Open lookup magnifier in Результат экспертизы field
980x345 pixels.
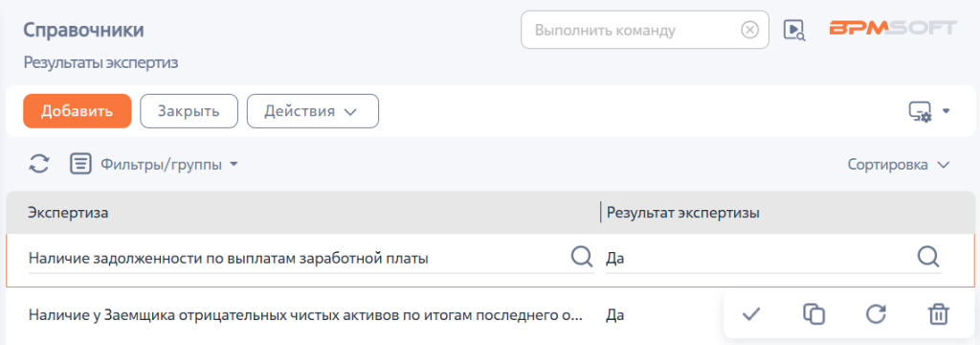928,257
